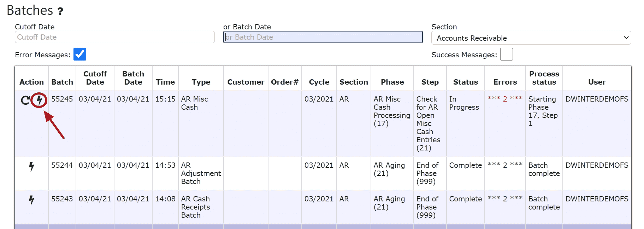This screenshot has height=229, width=644.
Task: Click error count for batch 55243
Action: [x=505, y=199]
